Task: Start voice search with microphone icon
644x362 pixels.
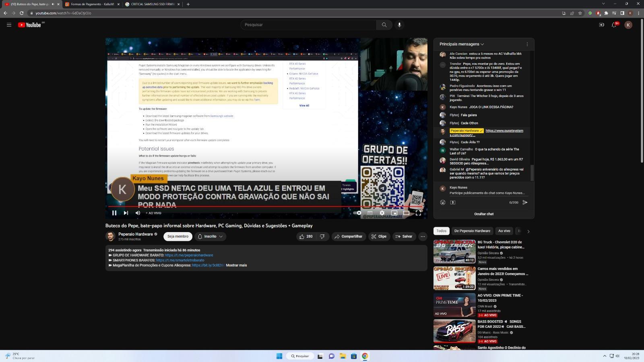Action: [399, 25]
